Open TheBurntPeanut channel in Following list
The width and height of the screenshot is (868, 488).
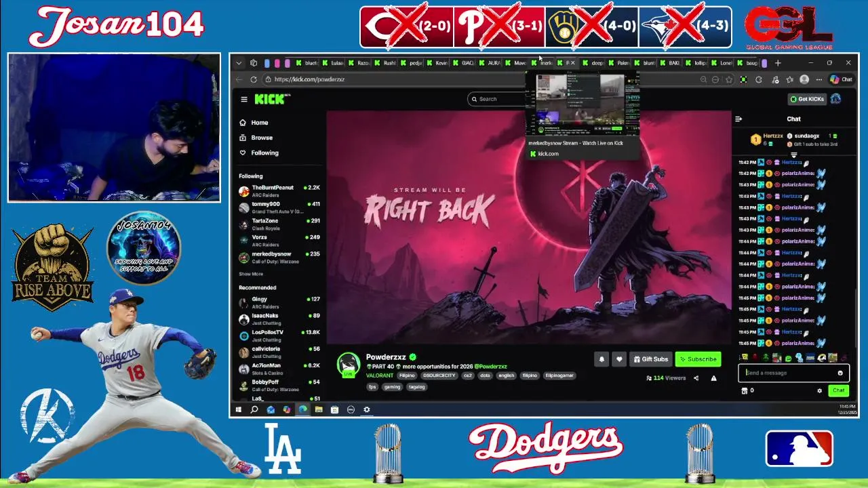coord(279,190)
